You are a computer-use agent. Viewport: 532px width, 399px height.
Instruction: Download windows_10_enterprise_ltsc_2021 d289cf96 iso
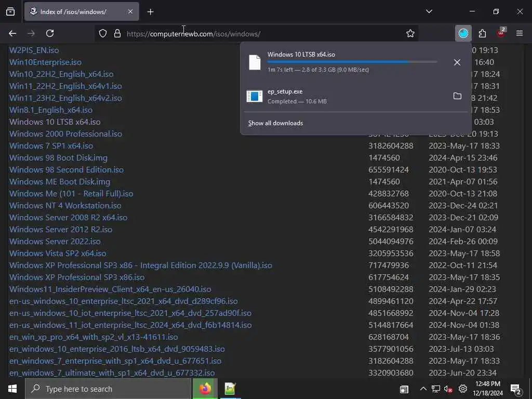123,301
